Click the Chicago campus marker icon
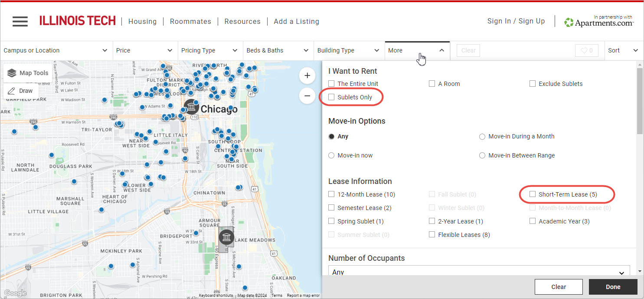This screenshot has height=299, width=644. click(191, 107)
